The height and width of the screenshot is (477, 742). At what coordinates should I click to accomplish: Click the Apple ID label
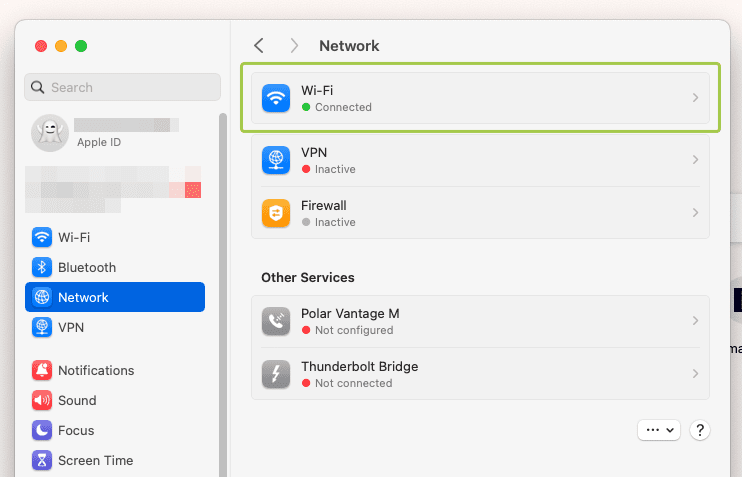99,142
